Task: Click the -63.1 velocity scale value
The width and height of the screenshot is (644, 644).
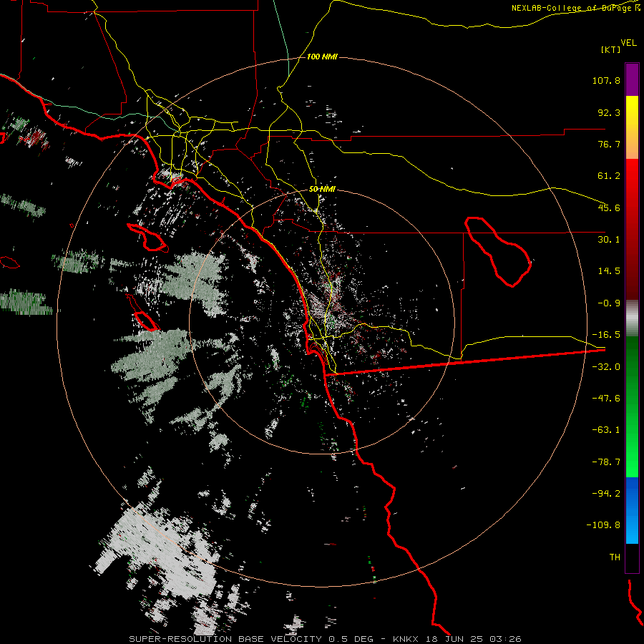Action: 606,430
